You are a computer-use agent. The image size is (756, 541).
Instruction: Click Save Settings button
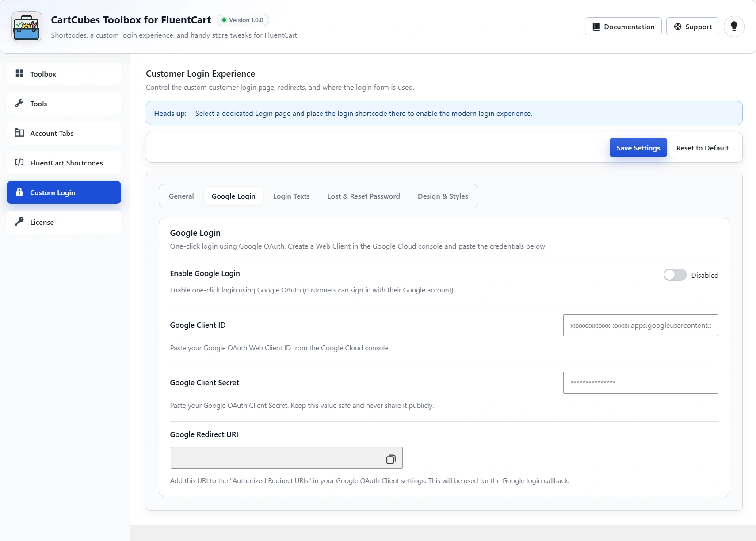click(638, 148)
